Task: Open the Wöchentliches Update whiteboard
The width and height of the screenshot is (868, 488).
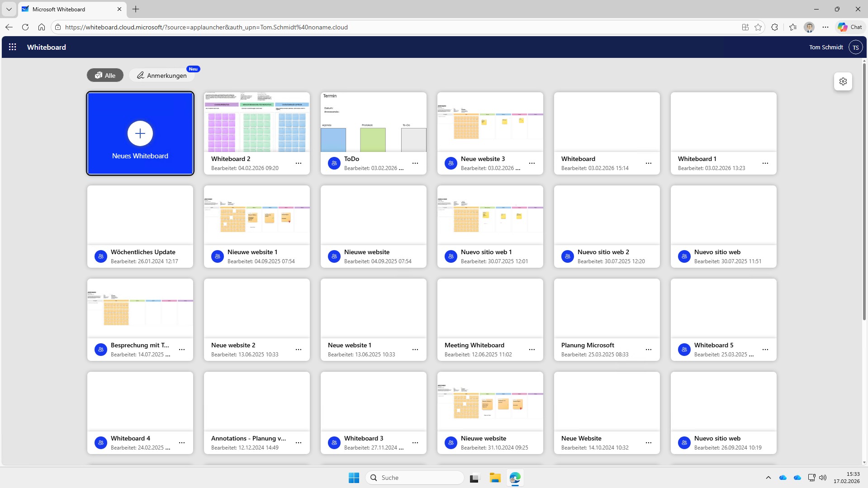Action: pos(140,215)
